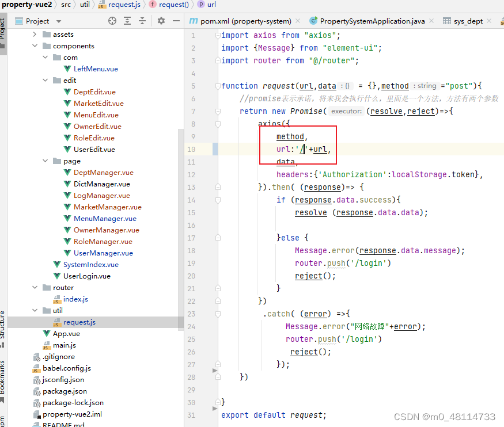
Task: Fold the request function at line 5
Action: point(218,86)
